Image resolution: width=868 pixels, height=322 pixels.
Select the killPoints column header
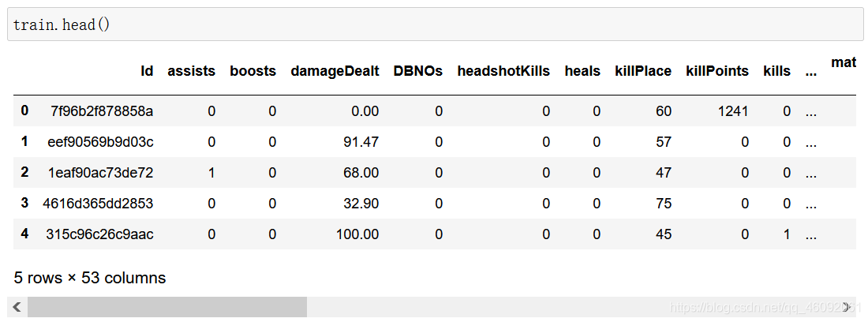pos(717,71)
